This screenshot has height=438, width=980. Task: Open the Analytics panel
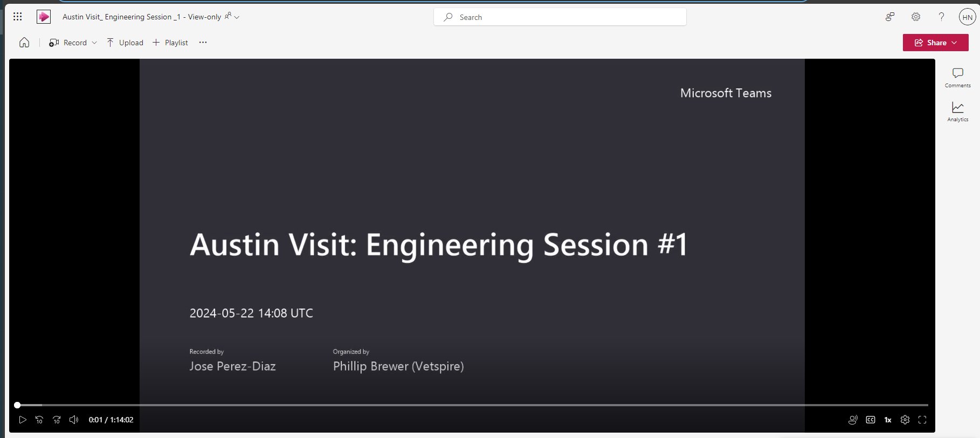958,112
